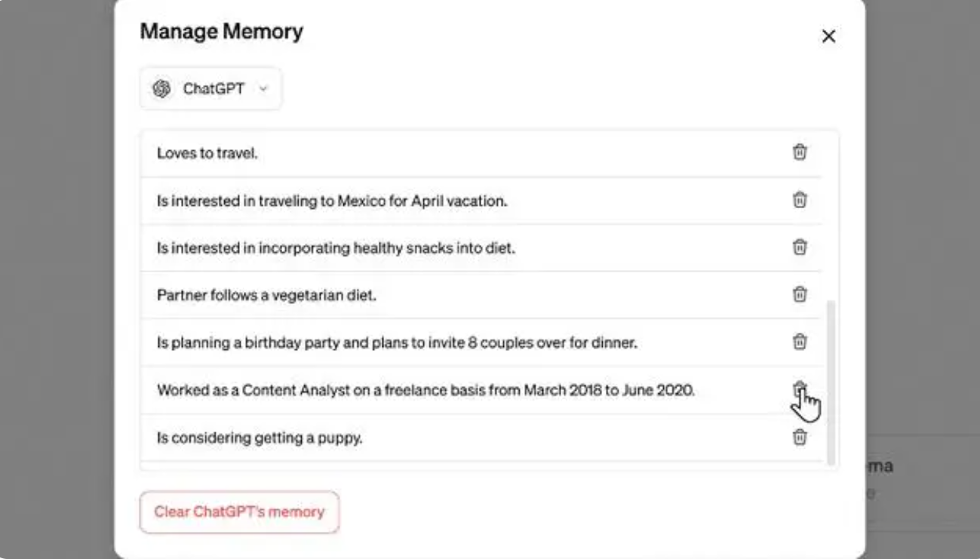
Task: Remove the healthy snacks memory
Action: (800, 247)
